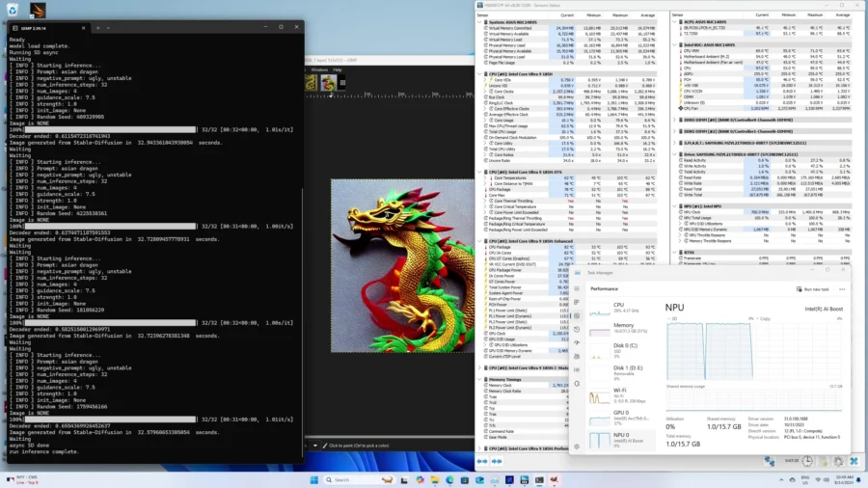Click the Windows Start button
The image size is (868, 488).
(x=313, y=479)
